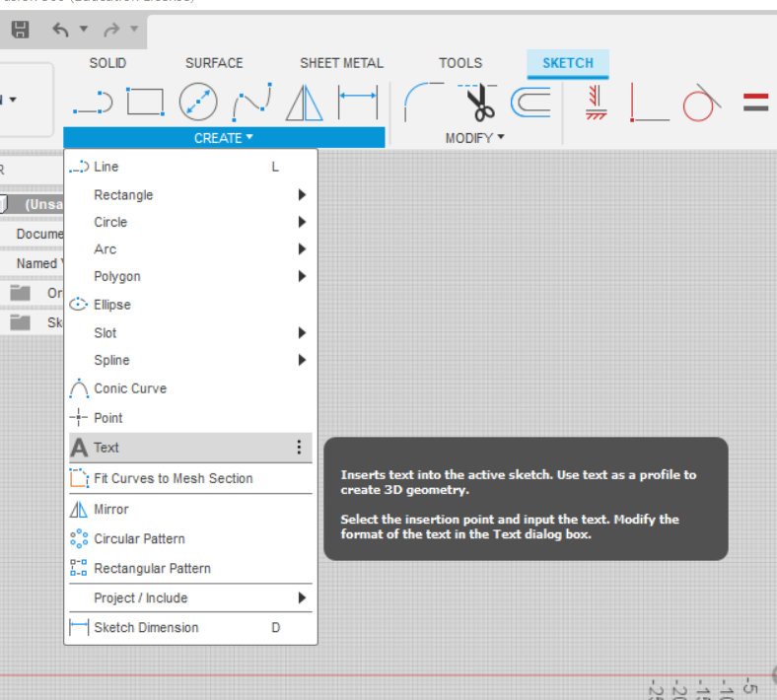Screen dimensions: 777x700
Task: Click the three-dot options beside Text
Action: pos(299,448)
